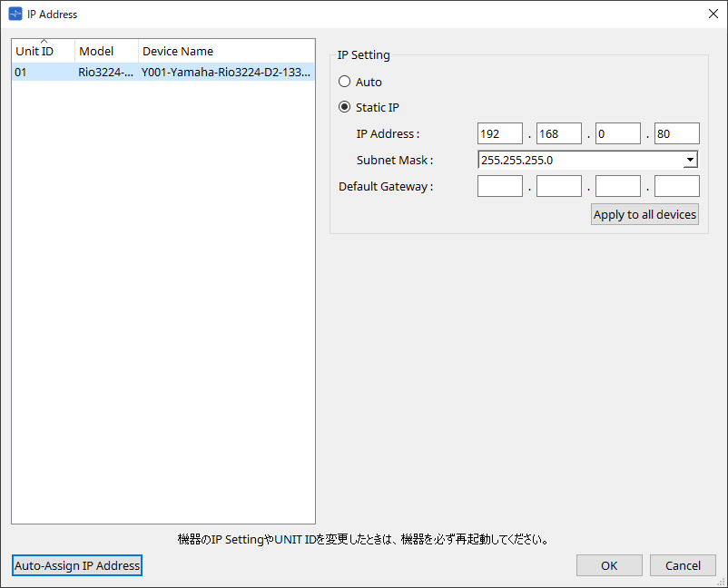Screen dimensions: 728x588
Task: Click the Device Name column header
Action: tap(226, 52)
